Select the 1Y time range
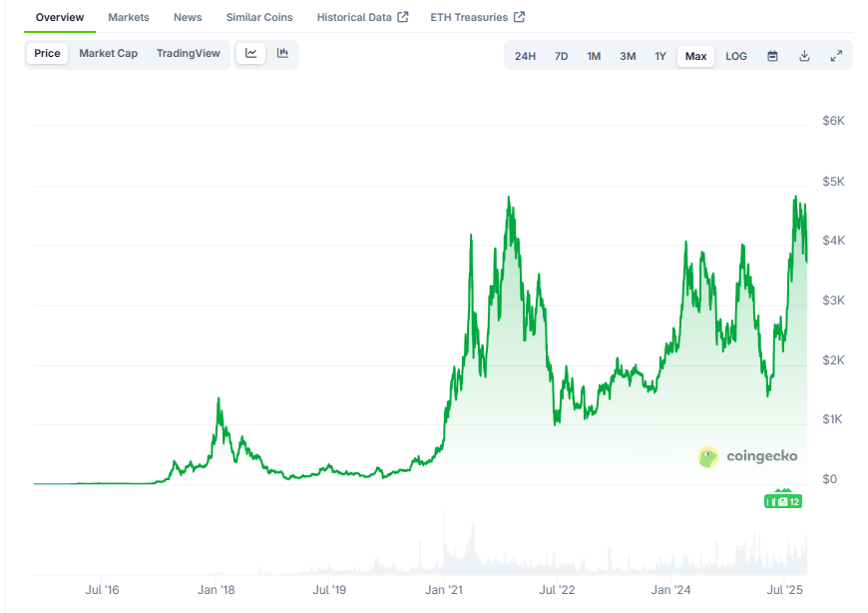Image resolution: width=868 pixels, height=613 pixels. point(659,56)
